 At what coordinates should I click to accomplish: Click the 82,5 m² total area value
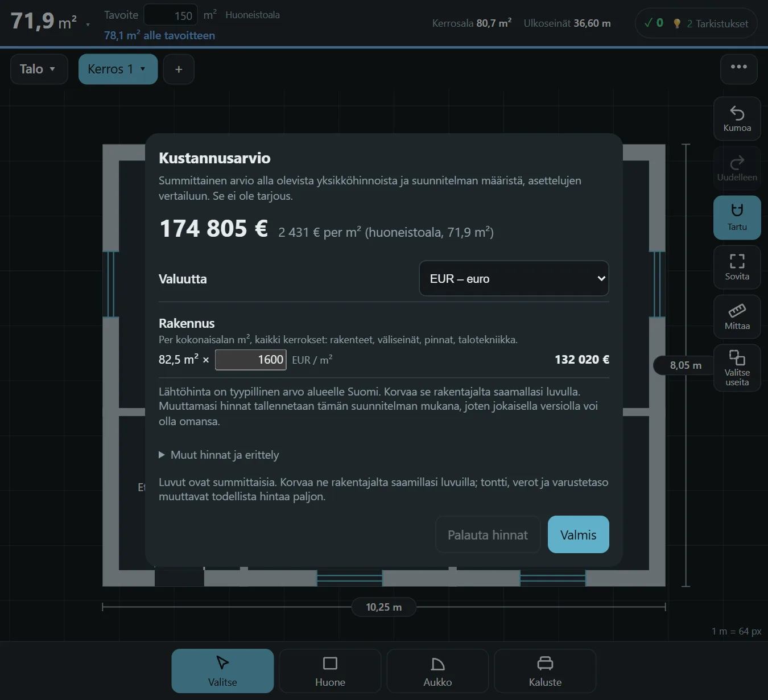[179, 360]
